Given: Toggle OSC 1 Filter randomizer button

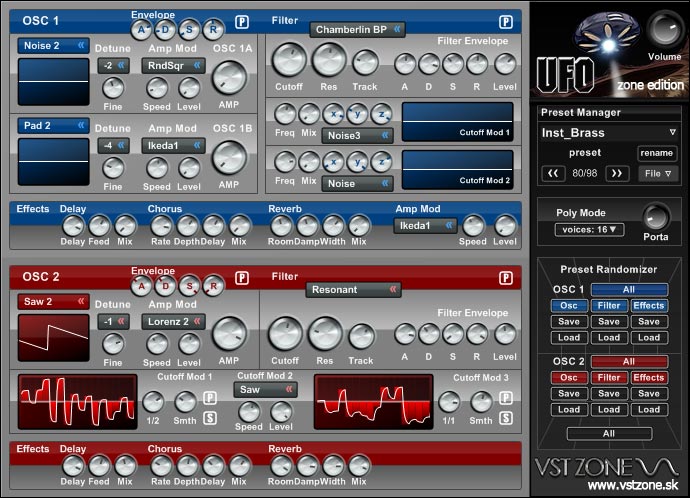Looking at the screenshot, I should pyautogui.click(x=609, y=305).
